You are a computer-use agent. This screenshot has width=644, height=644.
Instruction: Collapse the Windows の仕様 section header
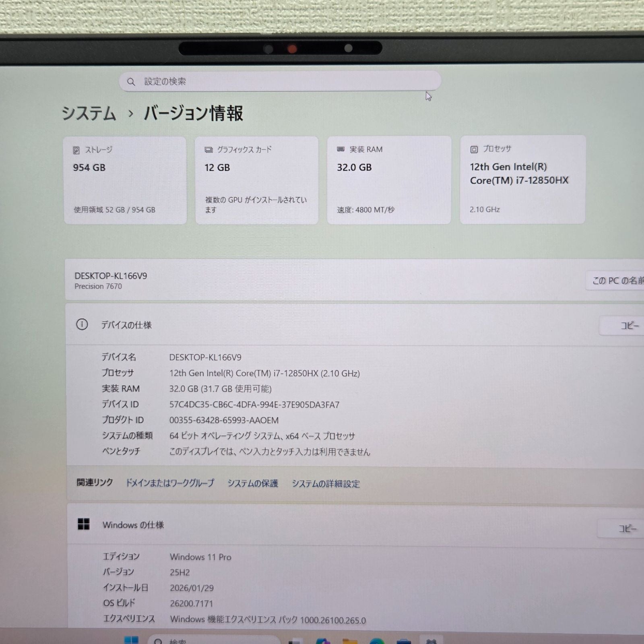click(x=354, y=525)
